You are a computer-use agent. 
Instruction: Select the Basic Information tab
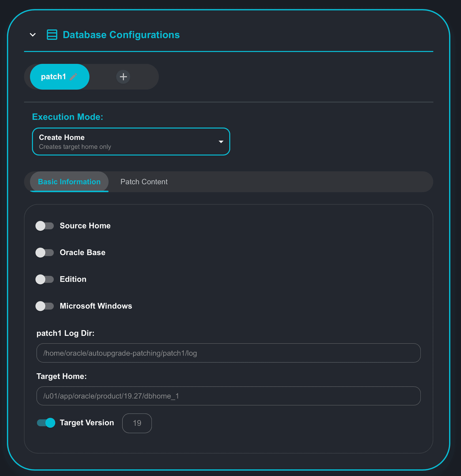tap(69, 182)
